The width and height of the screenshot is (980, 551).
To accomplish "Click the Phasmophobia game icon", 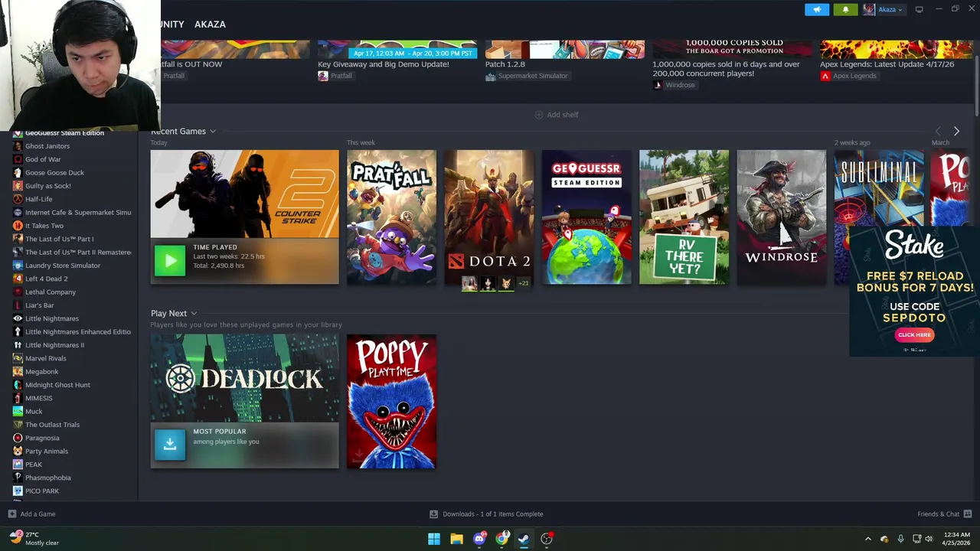I will point(18,478).
